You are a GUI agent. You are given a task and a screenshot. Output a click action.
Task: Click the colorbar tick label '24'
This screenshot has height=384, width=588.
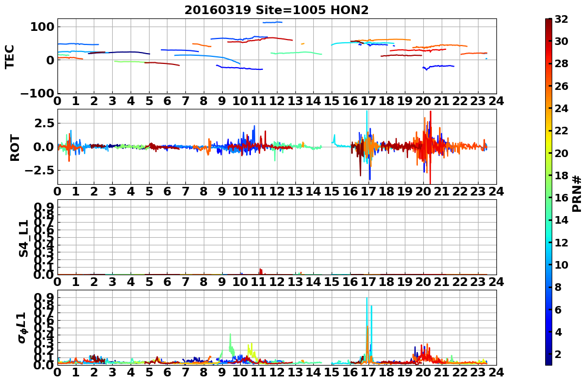(x=561, y=108)
